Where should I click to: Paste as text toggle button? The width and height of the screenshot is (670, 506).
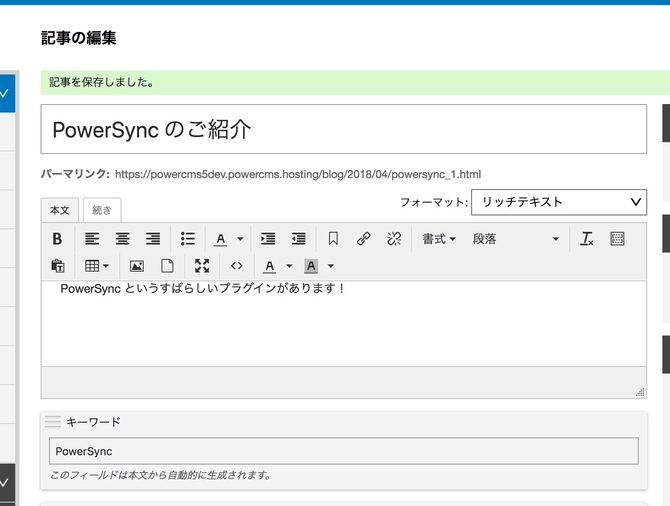(58, 266)
